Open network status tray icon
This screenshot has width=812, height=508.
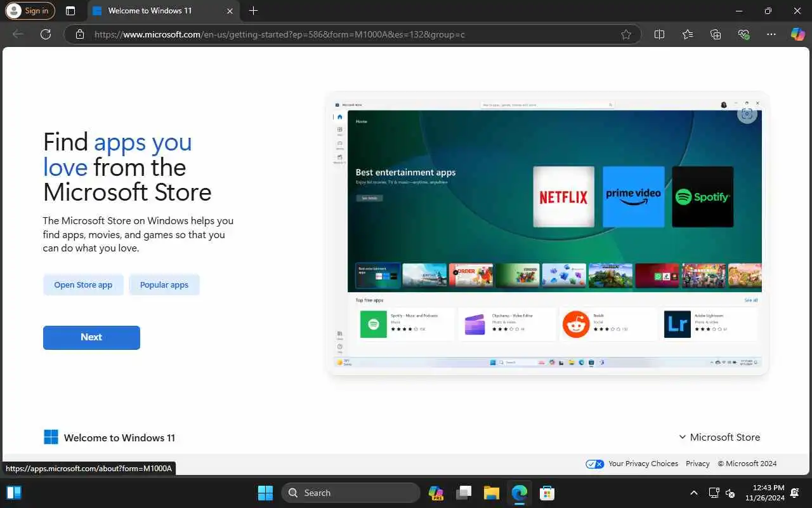click(714, 493)
